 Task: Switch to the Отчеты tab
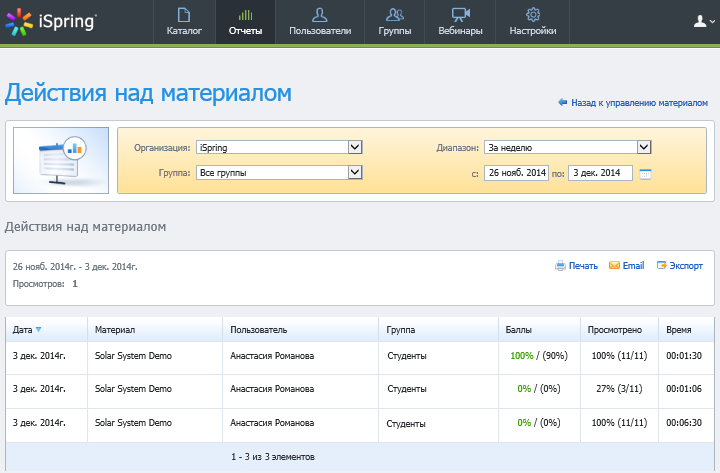coord(245,22)
